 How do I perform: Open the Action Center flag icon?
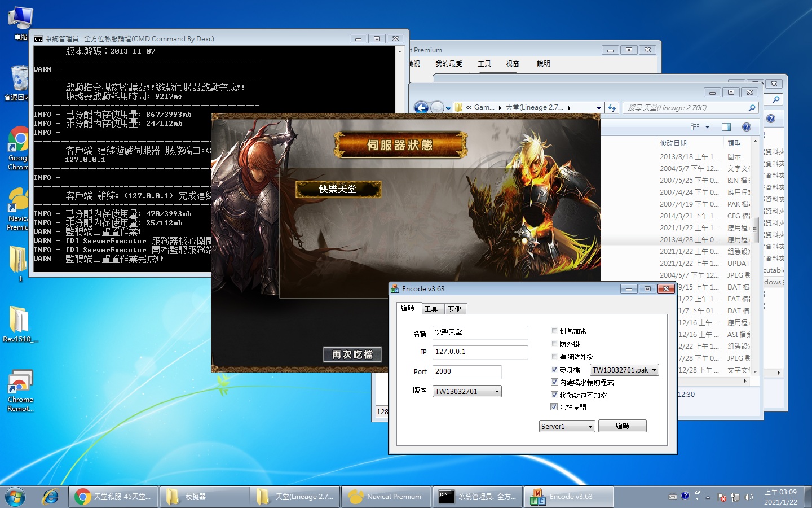tap(722, 497)
